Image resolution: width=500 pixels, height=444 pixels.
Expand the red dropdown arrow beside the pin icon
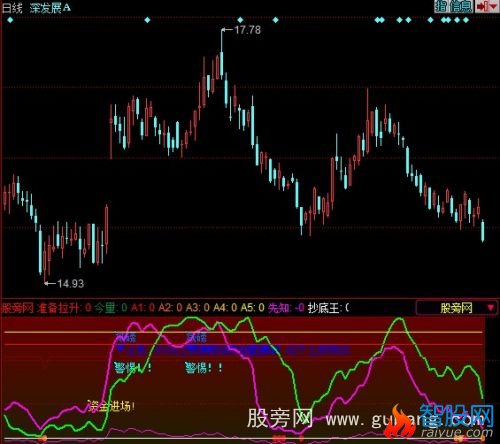[x=493, y=6]
